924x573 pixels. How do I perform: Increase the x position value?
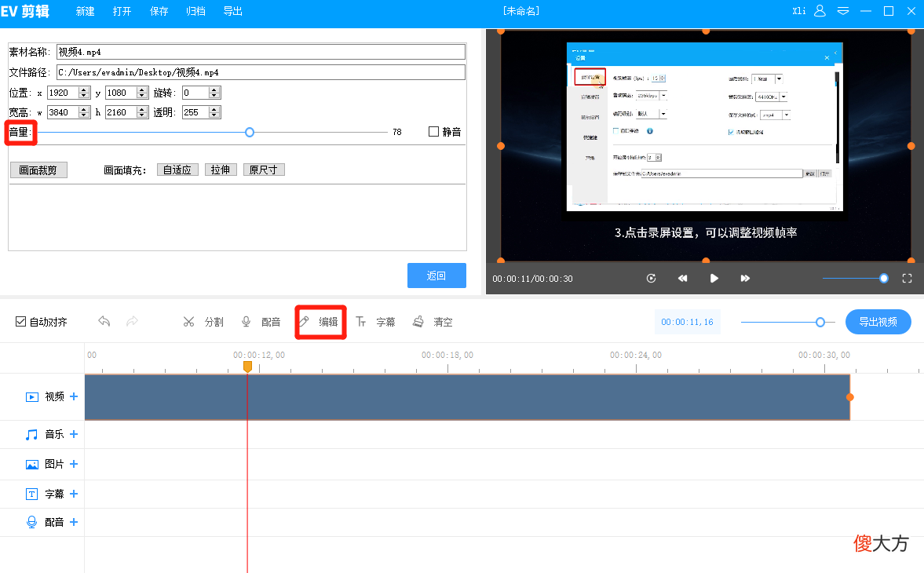click(84, 90)
